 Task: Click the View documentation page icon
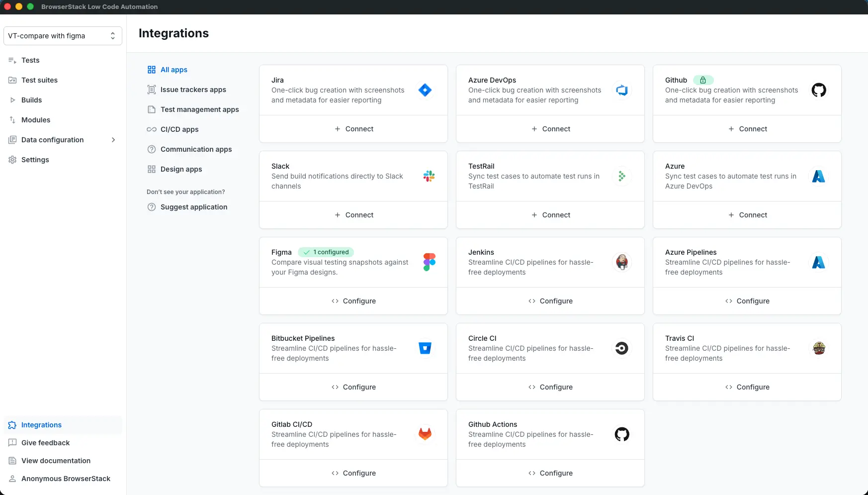[12, 461]
